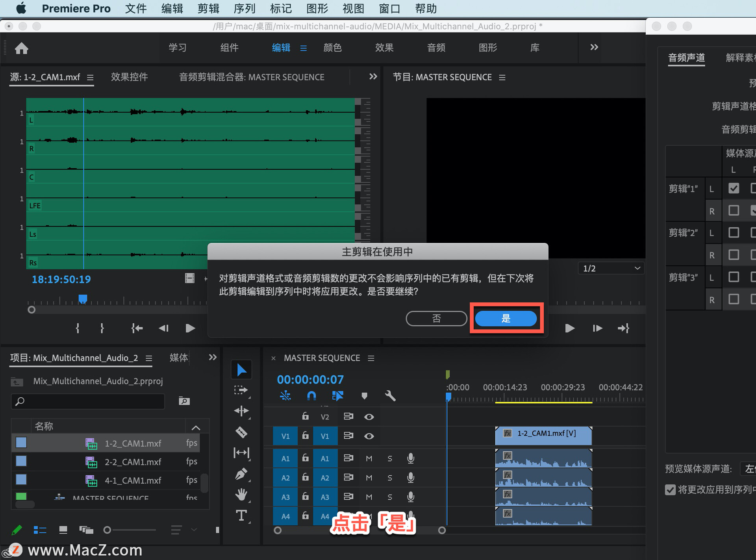Image resolution: width=756 pixels, height=560 pixels.
Task: Check 剪辑"2" L channel checkbox
Action: [733, 233]
